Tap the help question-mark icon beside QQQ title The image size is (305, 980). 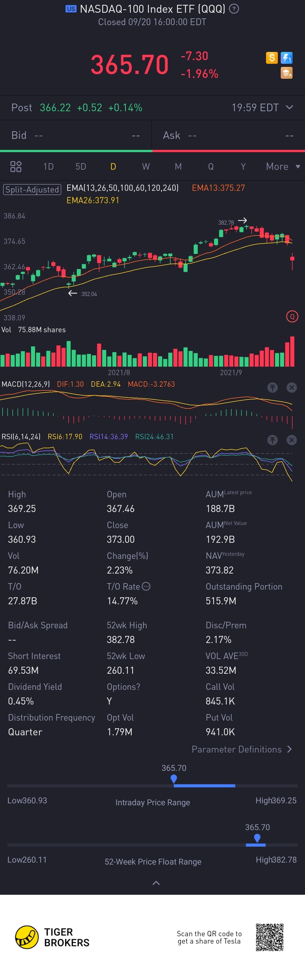[234, 9]
